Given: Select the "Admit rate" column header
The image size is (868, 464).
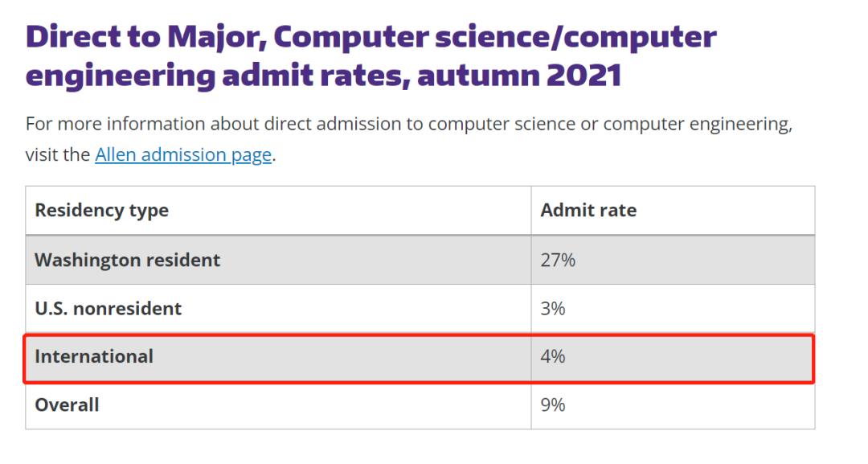Looking at the screenshot, I should point(588,211).
